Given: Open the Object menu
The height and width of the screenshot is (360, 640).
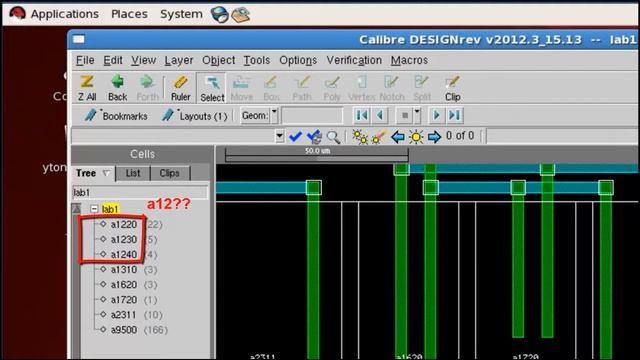Looking at the screenshot, I should tap(218, 60).
